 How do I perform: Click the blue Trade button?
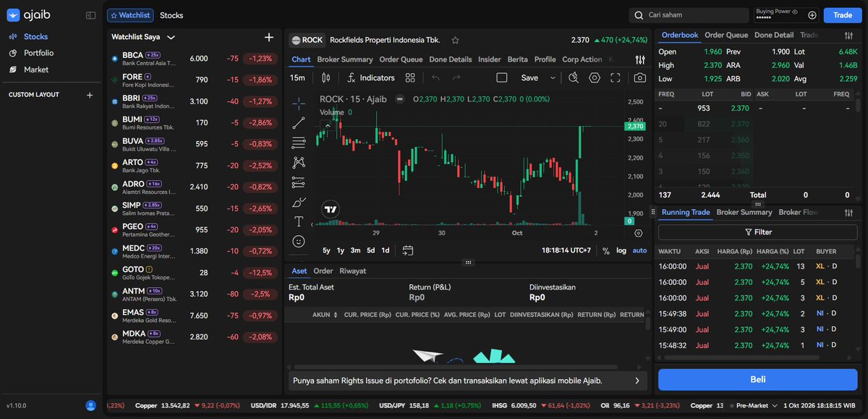[843, 15]
